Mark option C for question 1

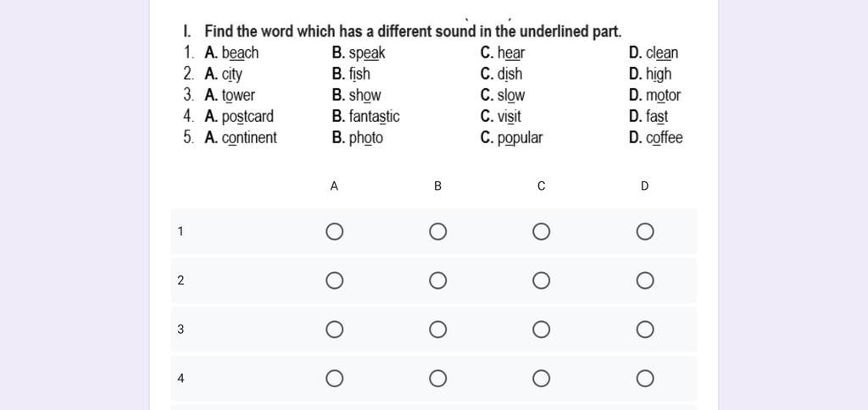542,232
